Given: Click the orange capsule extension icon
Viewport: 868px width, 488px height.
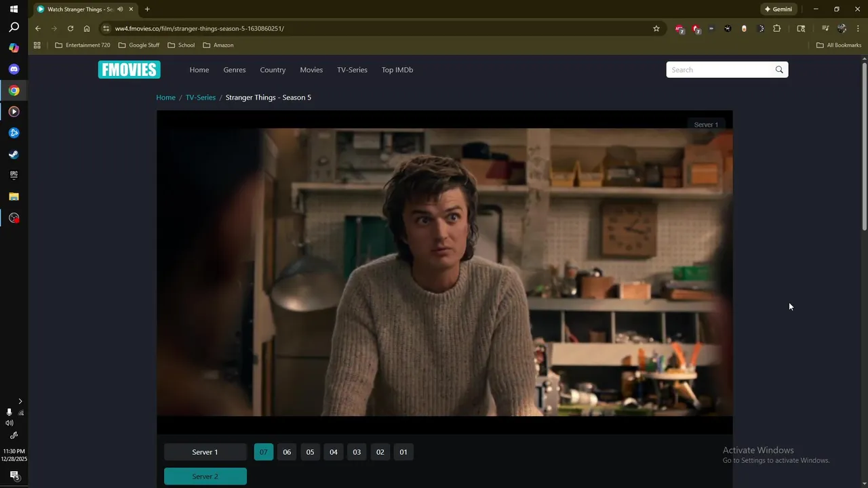Looking at the screenshot, I should click(x=744, y=28).
